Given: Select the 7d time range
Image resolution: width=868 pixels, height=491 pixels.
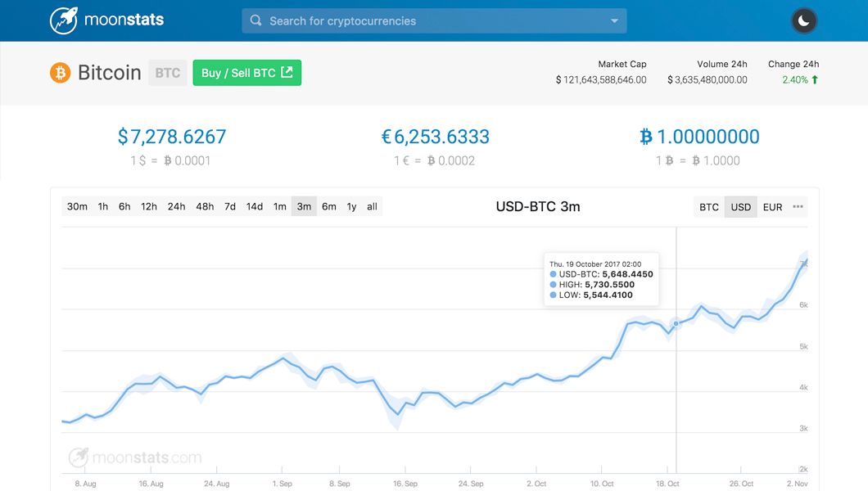Looking at the screenshot, I should click(x=230, y=206).
